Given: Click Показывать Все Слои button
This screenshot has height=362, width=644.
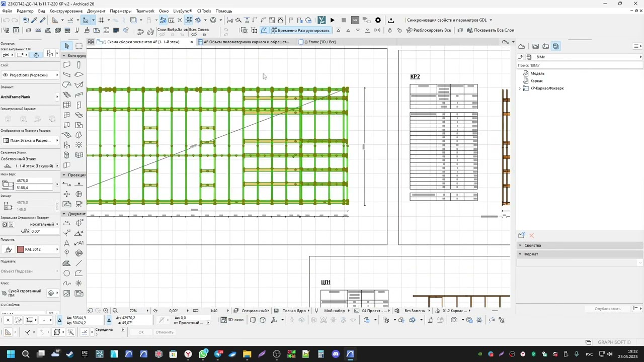Looking at the screenshot, I should pyautogui.click(x=491, y=30).
